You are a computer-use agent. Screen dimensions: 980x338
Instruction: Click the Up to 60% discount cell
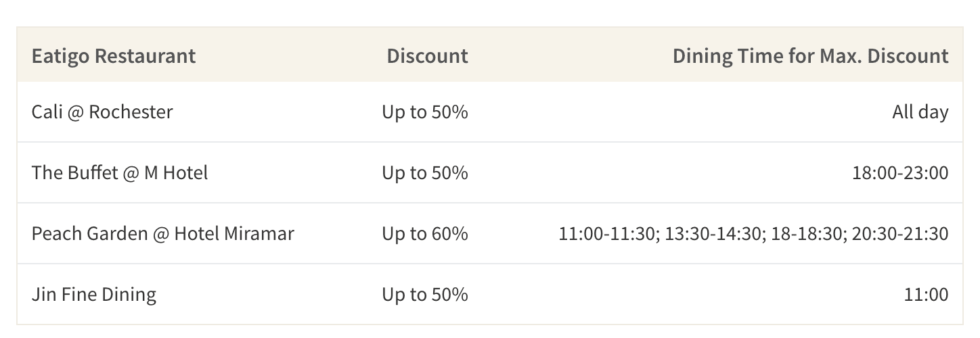click(425, 234)
